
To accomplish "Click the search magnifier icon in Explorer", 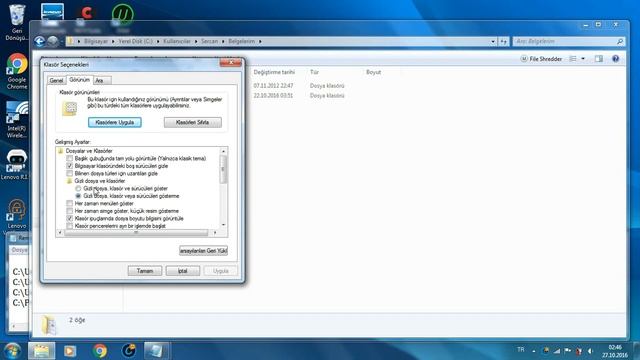I will pos(620,41).
